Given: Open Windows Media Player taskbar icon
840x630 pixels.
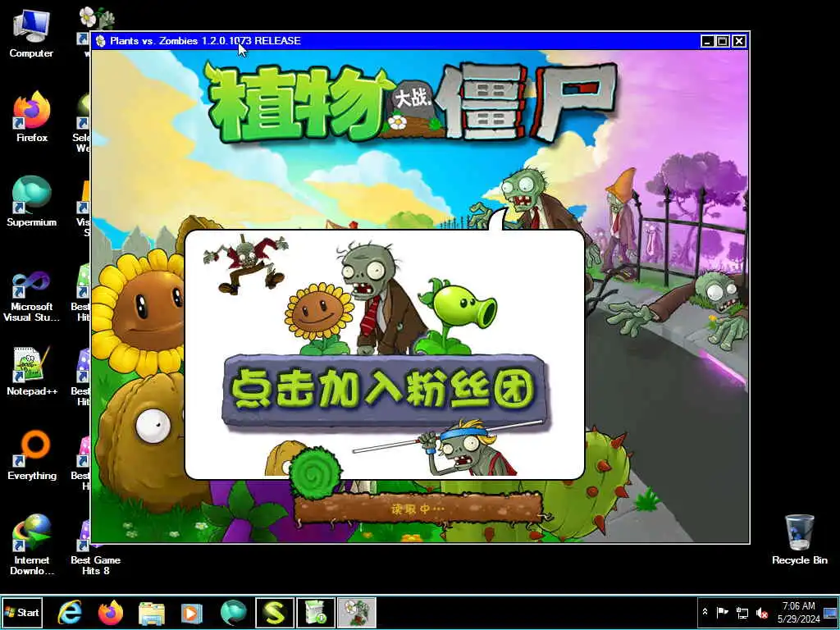Looking at the screenshot, I should [x=192, y=613].
